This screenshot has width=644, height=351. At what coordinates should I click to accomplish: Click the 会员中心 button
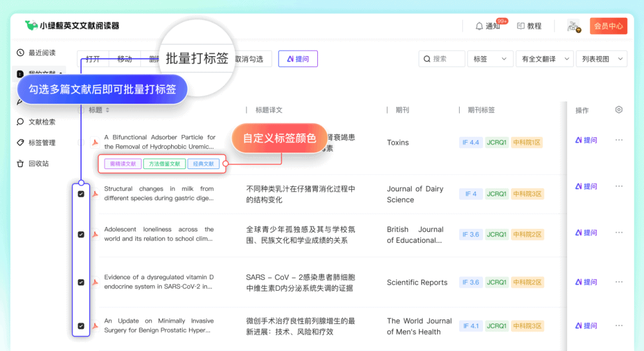click(x=608, y=26)
